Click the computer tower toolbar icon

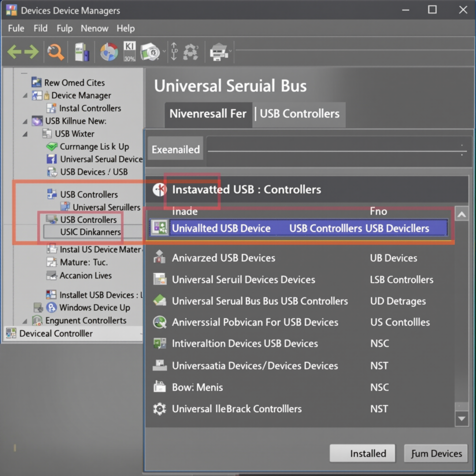tap(82, 52)
